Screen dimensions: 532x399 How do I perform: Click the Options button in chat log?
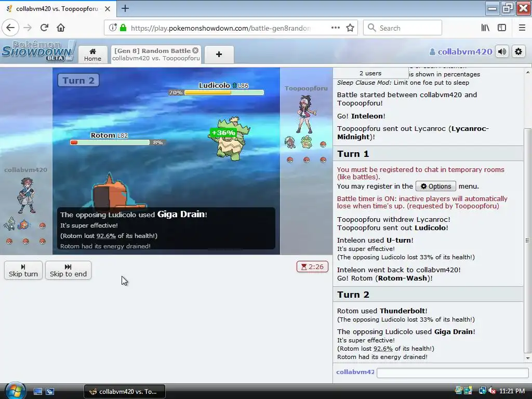[x=436, y=187]
